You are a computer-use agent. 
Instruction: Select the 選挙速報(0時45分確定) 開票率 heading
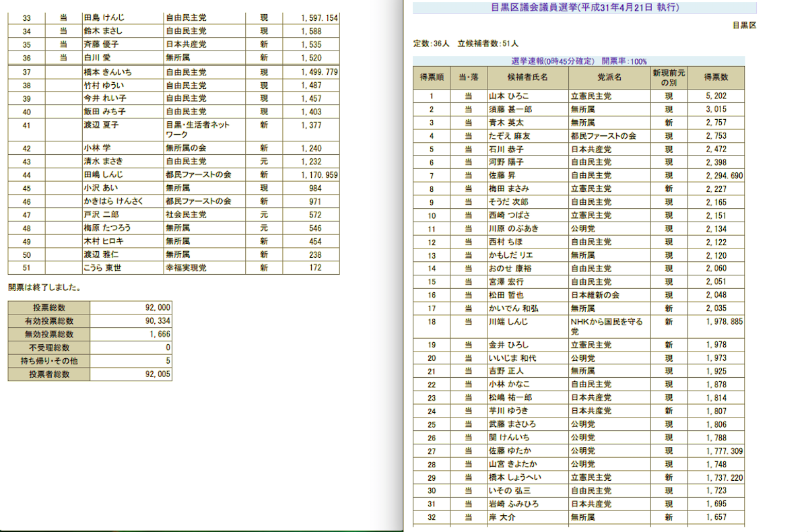pyautogui.click(x=579, y=61)
